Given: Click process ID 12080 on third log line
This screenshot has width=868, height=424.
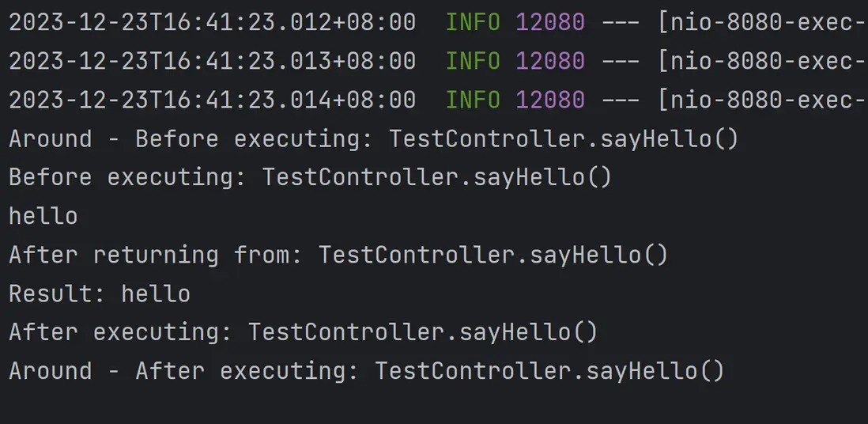Looking at the screenshot, I should [550, 100].
